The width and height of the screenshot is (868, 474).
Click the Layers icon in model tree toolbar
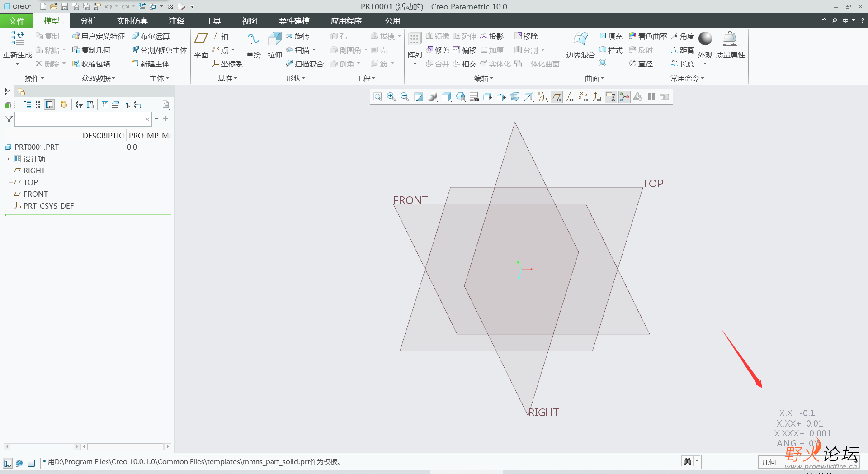click(x=116, y=105)
